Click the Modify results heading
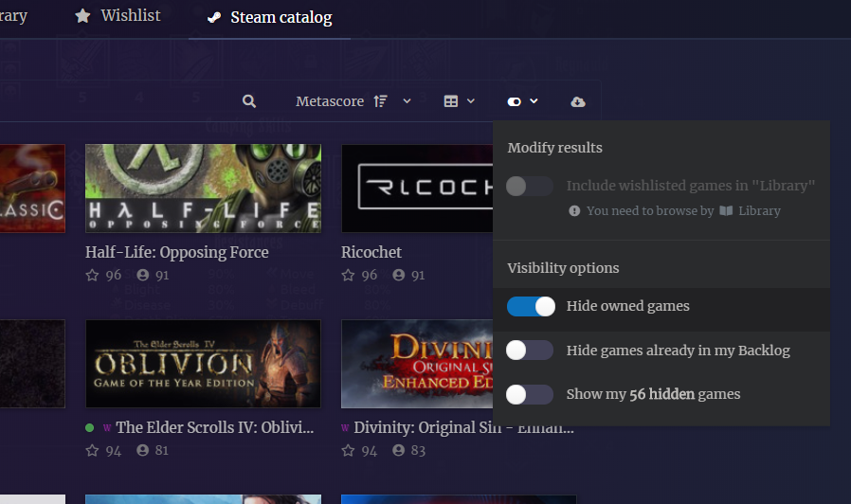The width and height of the screenshot is (851, 504). (x=554, y=148)
